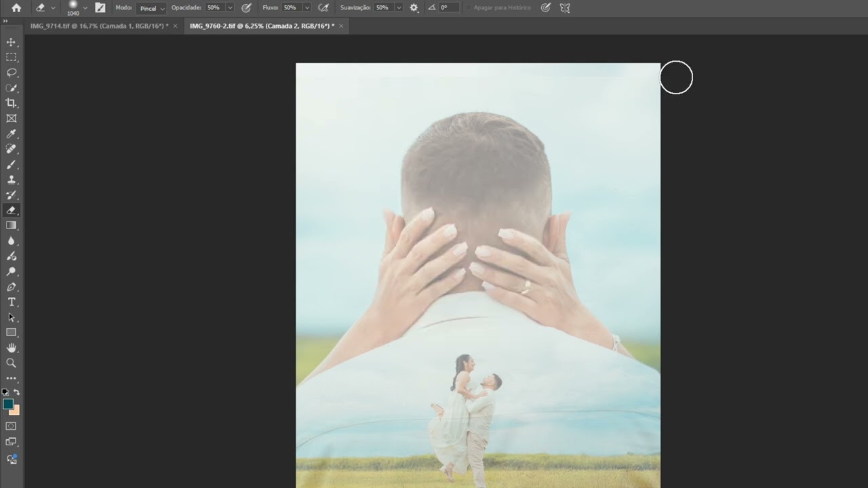The height and width of the screenshot is (488, 868).
Task: Select the Horizontal Type tool
Action: pyautogui.click(x=11, y=302)
